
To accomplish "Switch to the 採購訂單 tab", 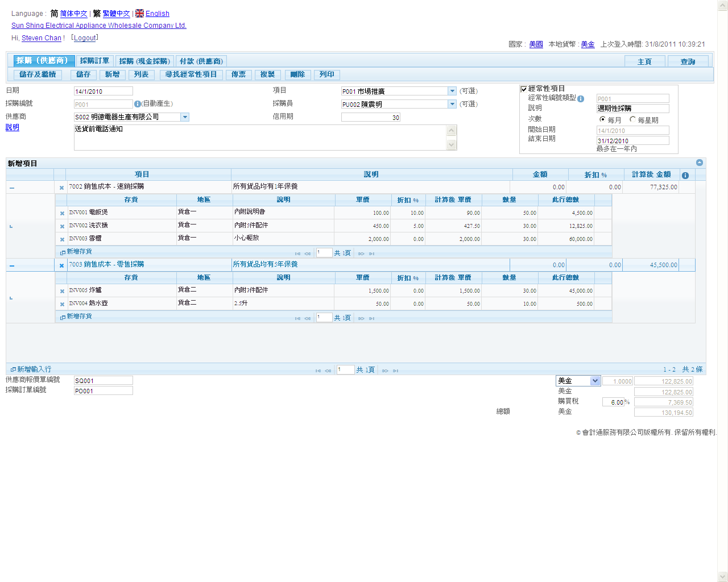I will 94,61.
